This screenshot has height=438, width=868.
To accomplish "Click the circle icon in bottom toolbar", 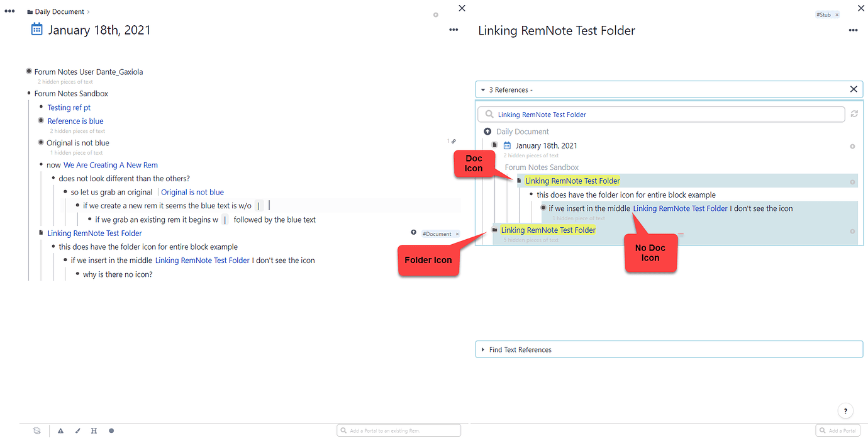I will [111, 431].
